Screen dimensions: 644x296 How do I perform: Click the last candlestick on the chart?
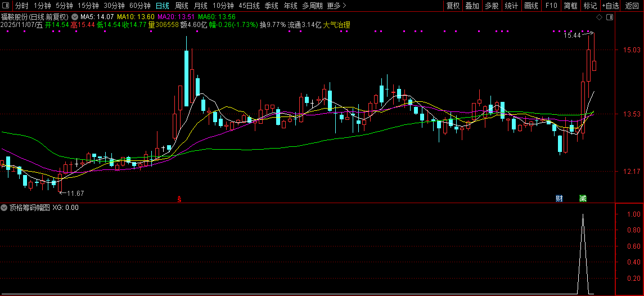[595, 66]
